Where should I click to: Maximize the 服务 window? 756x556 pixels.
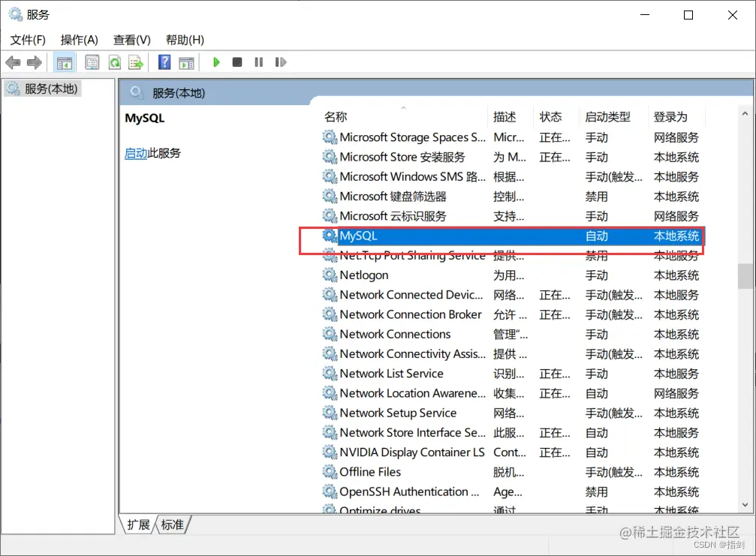[x=688, y=15]
